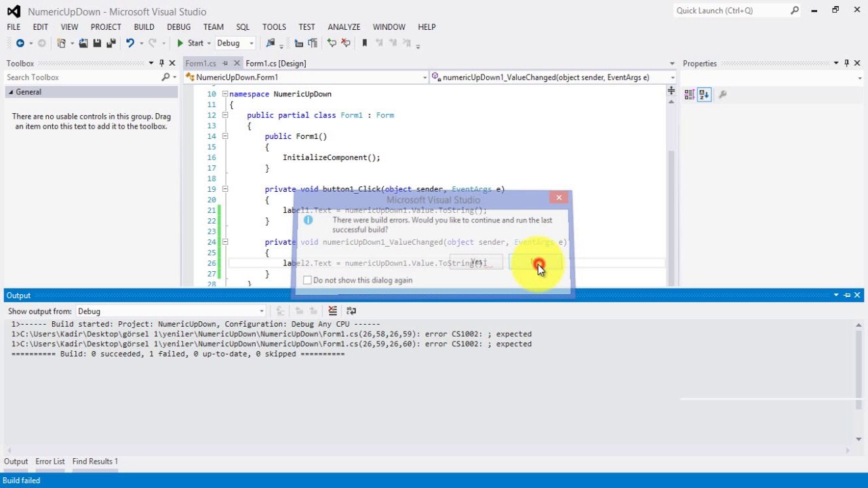Screen dimensions: 868x488
Task: Show Properties in categorized view
Action: pyautogui.click(x=690, y=95)
